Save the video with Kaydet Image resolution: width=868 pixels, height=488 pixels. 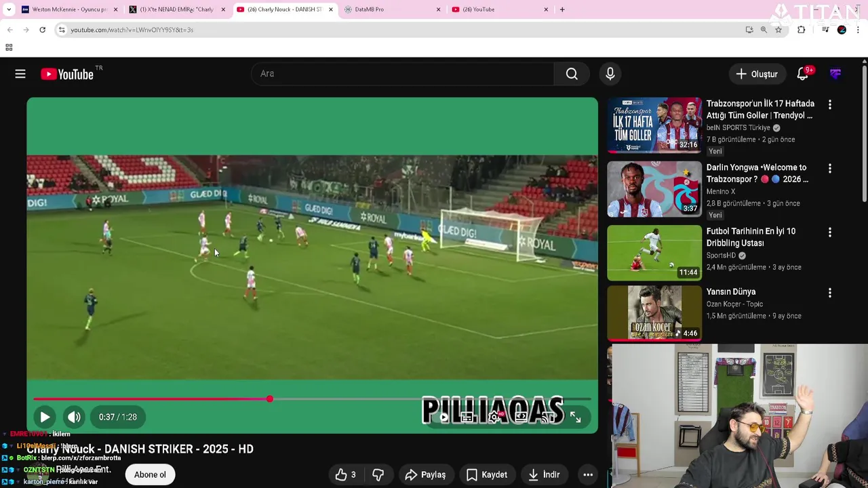pos(487,474)
